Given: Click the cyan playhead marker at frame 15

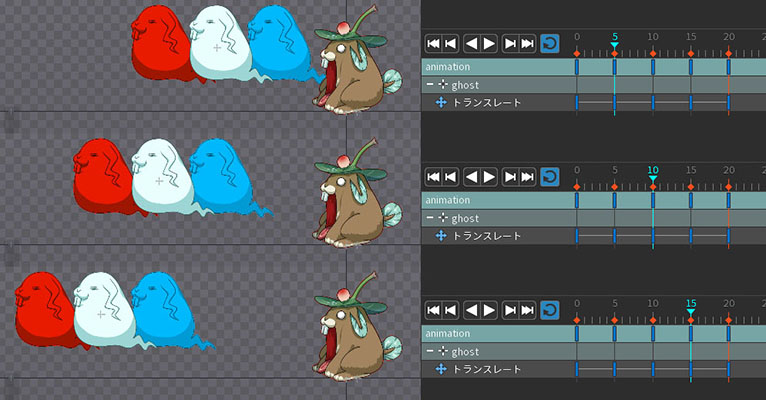Looking at the screenshot, I should pos(691,312).
